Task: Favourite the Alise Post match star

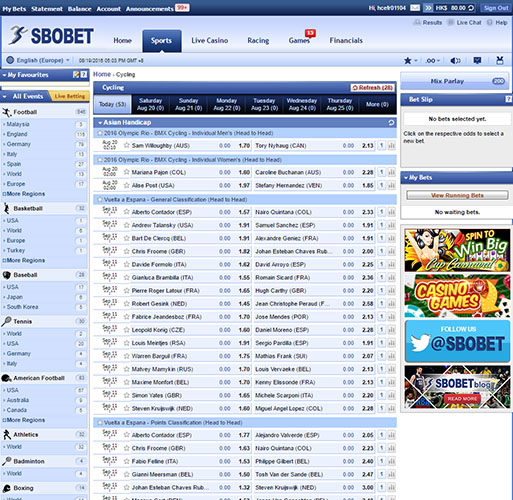Action: click(x=126, y=185)
